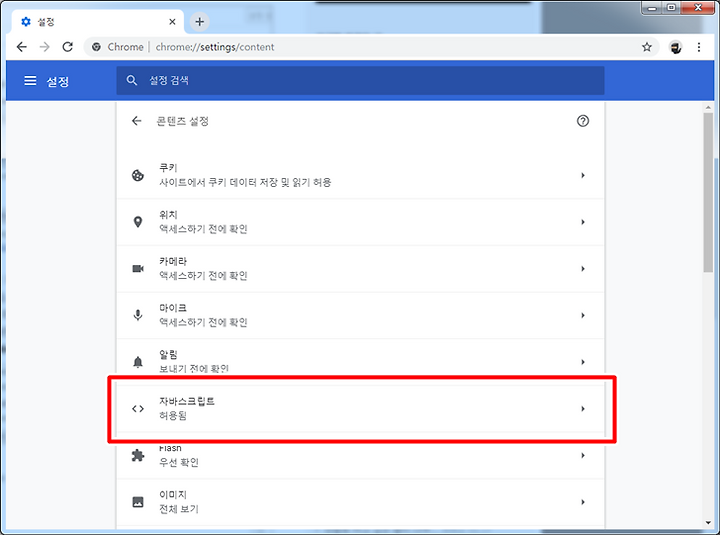Click the browser forward arrow
The image size is (720, 535).
point(45,47)
